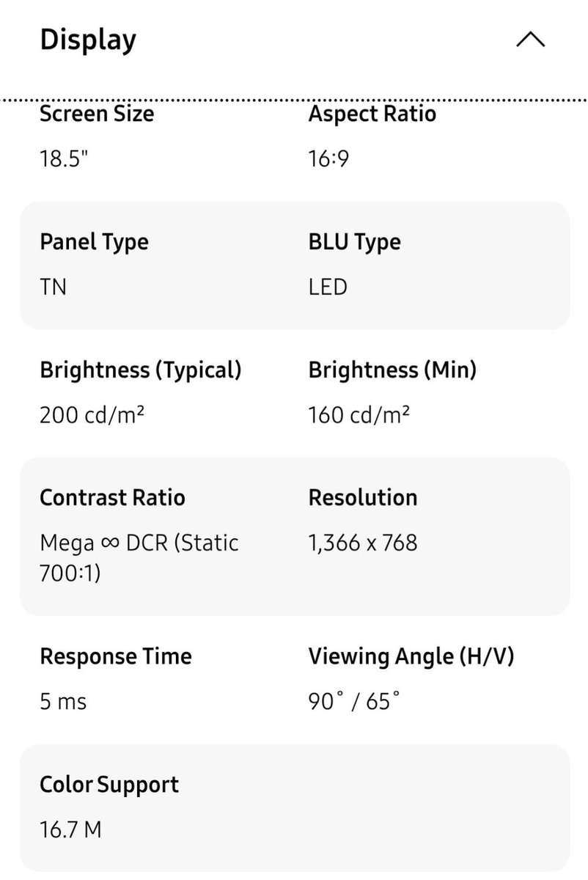Select the Aspect Ratio label
Image resolution: width=588 pixels, height=880 pixels.
click(371, 114)
